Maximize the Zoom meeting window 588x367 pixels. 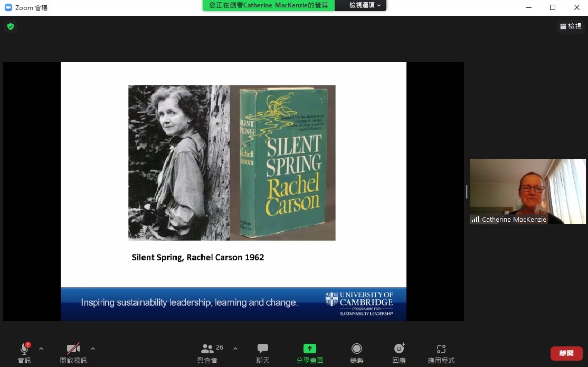click(x=553, y=7)
